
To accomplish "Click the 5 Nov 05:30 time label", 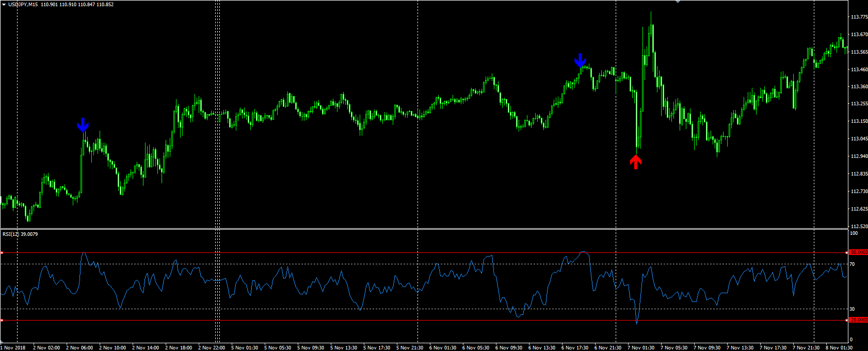I will pos(278,348).
